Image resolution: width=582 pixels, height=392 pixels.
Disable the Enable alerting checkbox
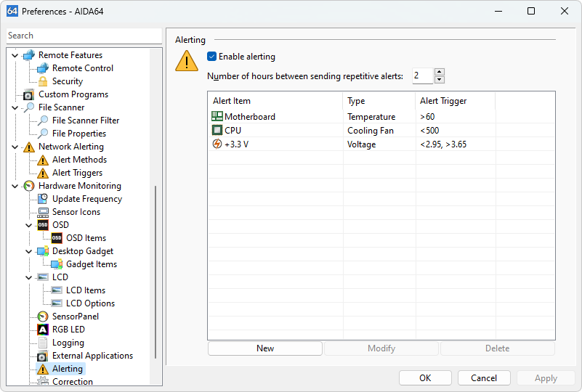[212, 57]
